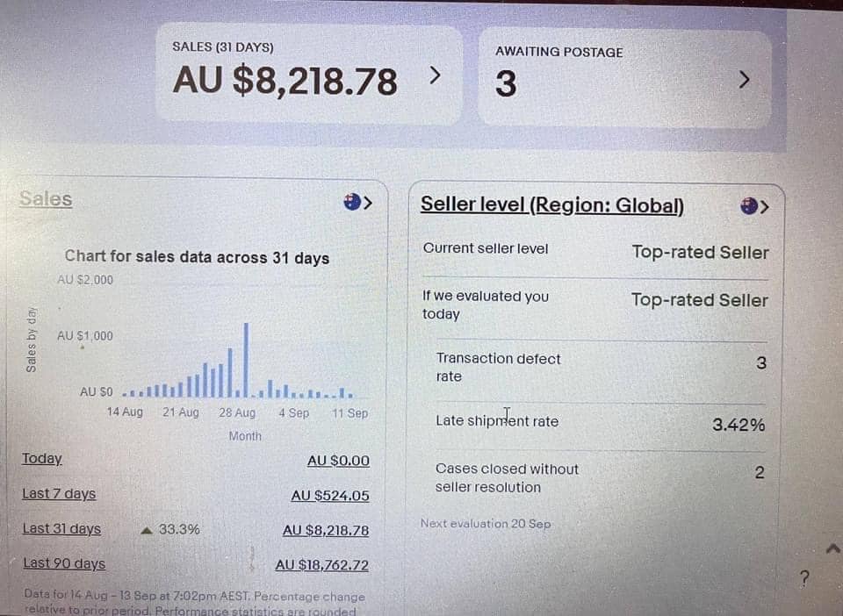Viewport: 843px width, 616px height.
Task: Click the scroll-up caret icon
Action: [832, 548]
